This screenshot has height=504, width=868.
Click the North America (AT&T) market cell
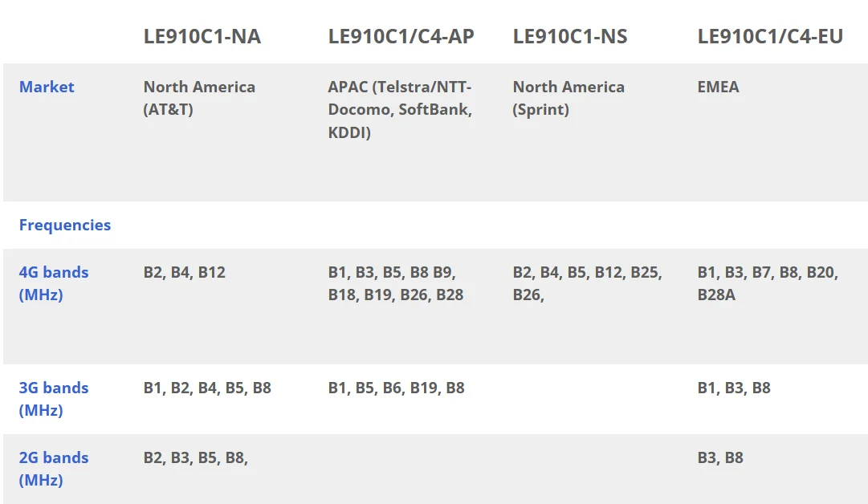pyautogui.click(x=199, y=98)
